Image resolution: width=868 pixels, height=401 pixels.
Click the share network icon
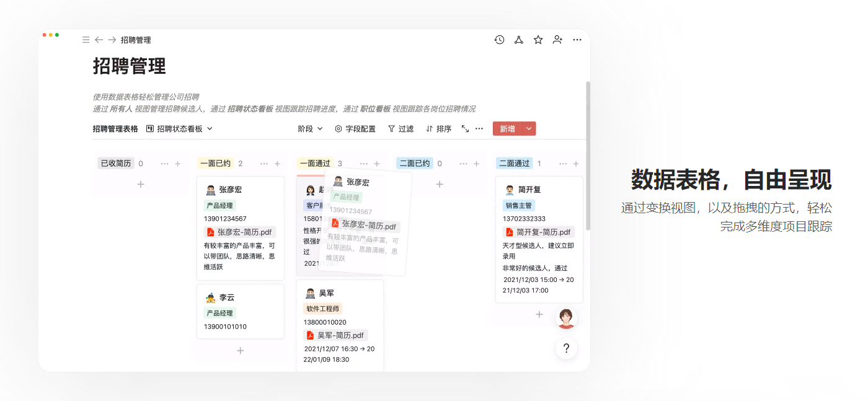519,40
